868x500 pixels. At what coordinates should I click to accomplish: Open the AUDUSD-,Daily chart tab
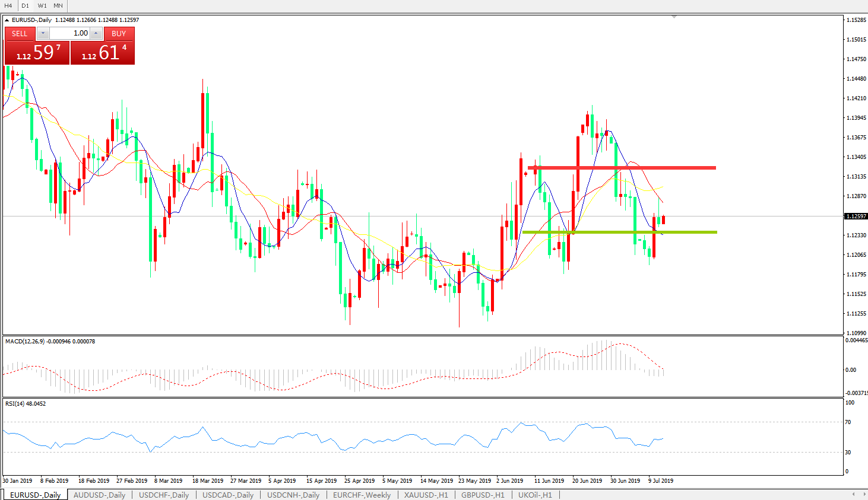coord(99,495)
